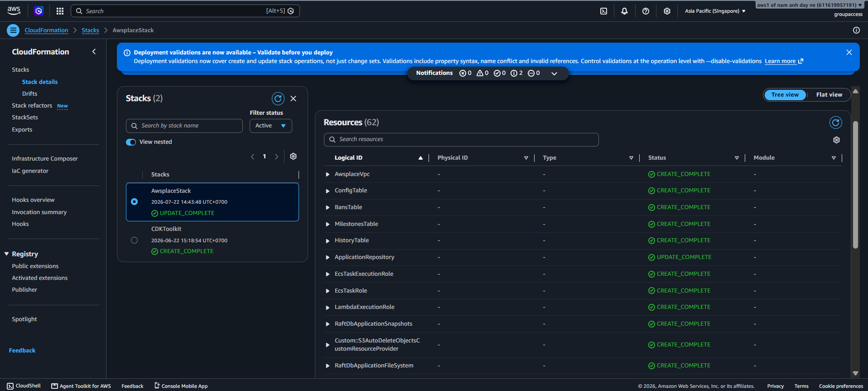Expand the notifications bar chevron

pos(554,73)
